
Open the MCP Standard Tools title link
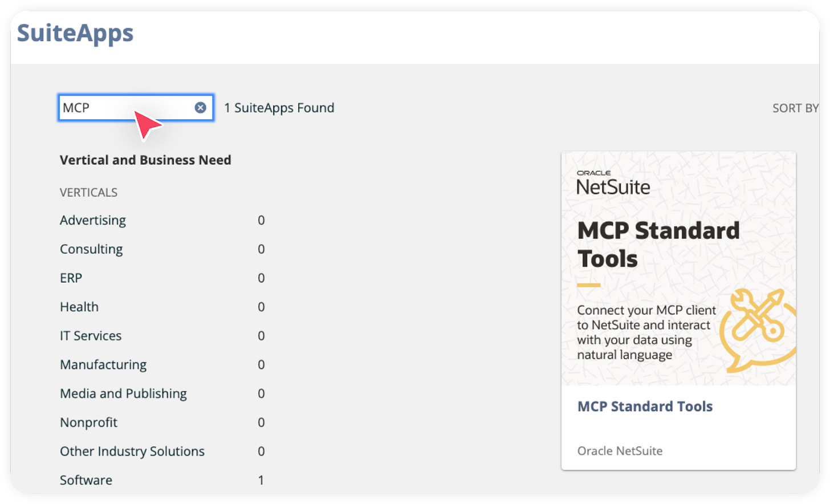645,407
